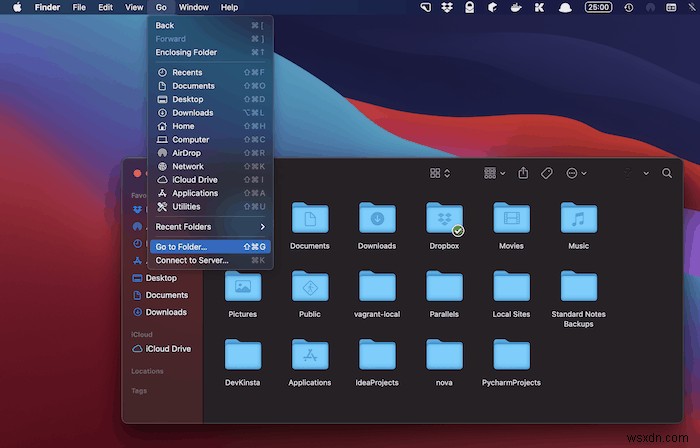The width and height of the screenshot is (700, 448).
Task: Click Go to Folder... menu item
Action: point(181,246)
